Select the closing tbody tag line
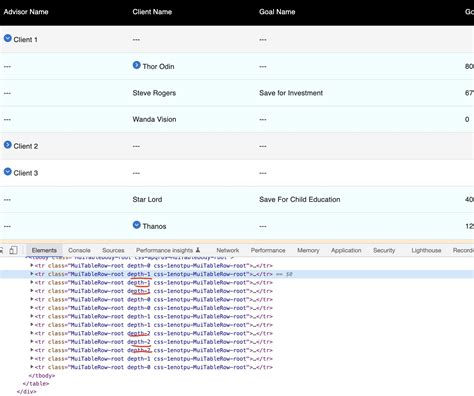 click(42, 376)
